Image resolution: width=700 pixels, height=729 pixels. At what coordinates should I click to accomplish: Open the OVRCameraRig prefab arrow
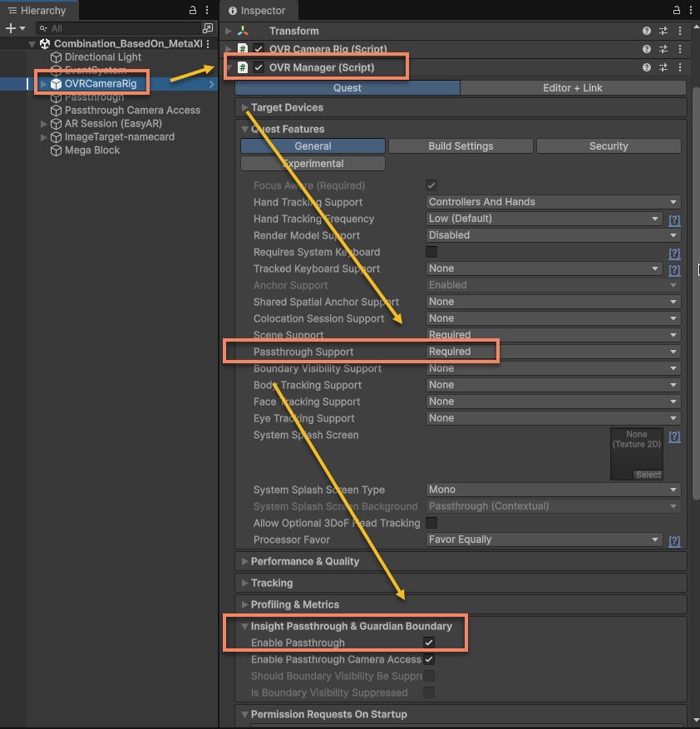pos(212,84)
